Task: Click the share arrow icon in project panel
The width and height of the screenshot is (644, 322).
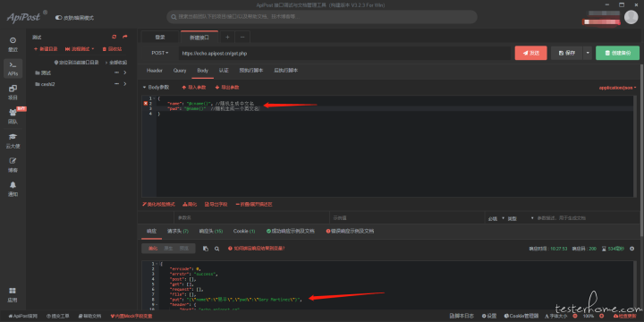Action: click(125, 37)
